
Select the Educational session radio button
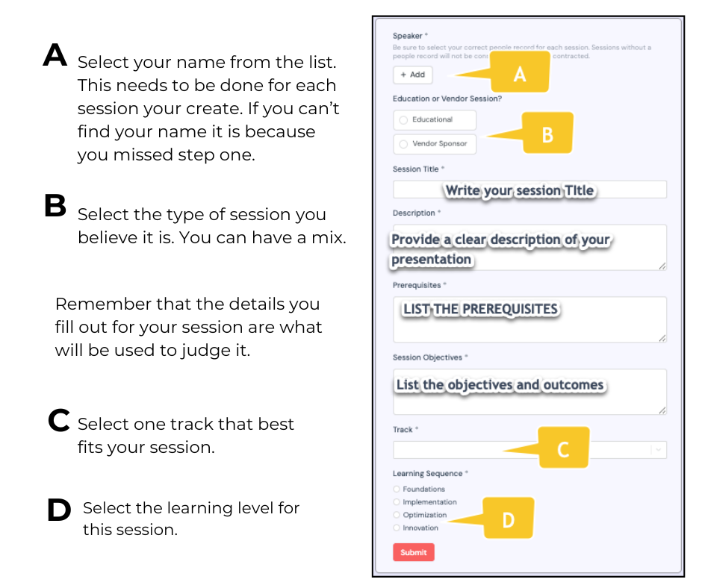pyautogui.click(x=404, y=119)
